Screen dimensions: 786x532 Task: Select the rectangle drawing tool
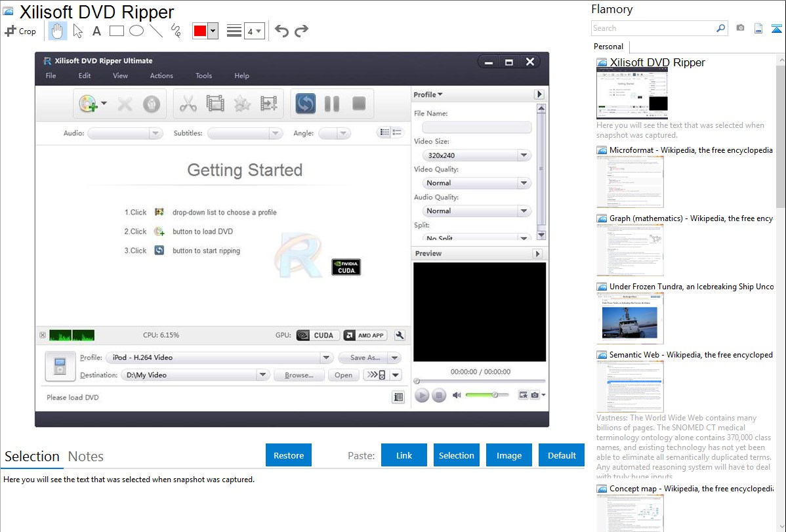point(116,31)
